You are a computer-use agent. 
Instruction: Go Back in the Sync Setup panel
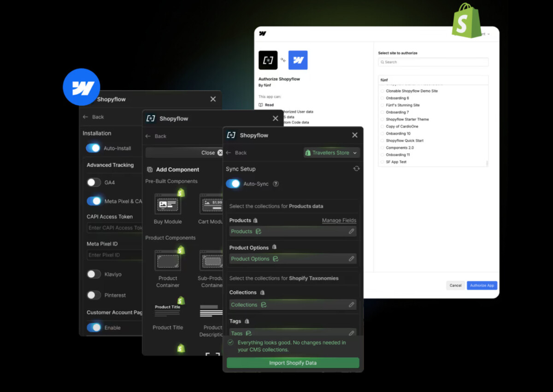click(x=236, y=153)
